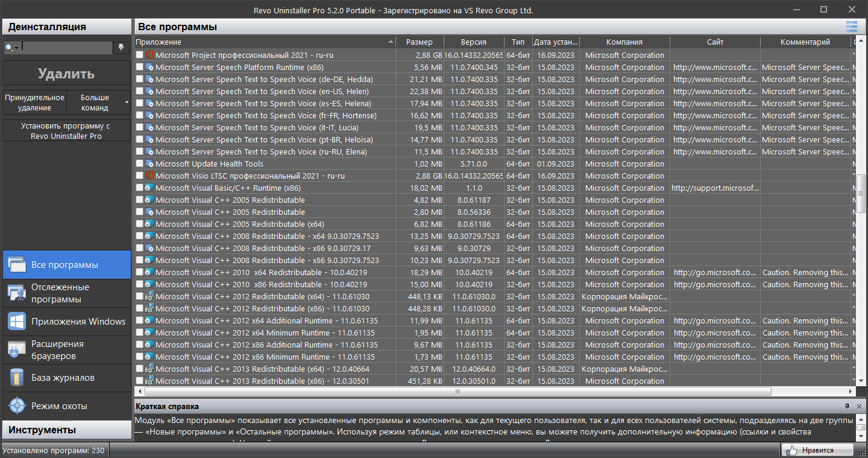Switch to the Приложения Windows section
Viewport: 868px width, 458px height.
[65, 321]
